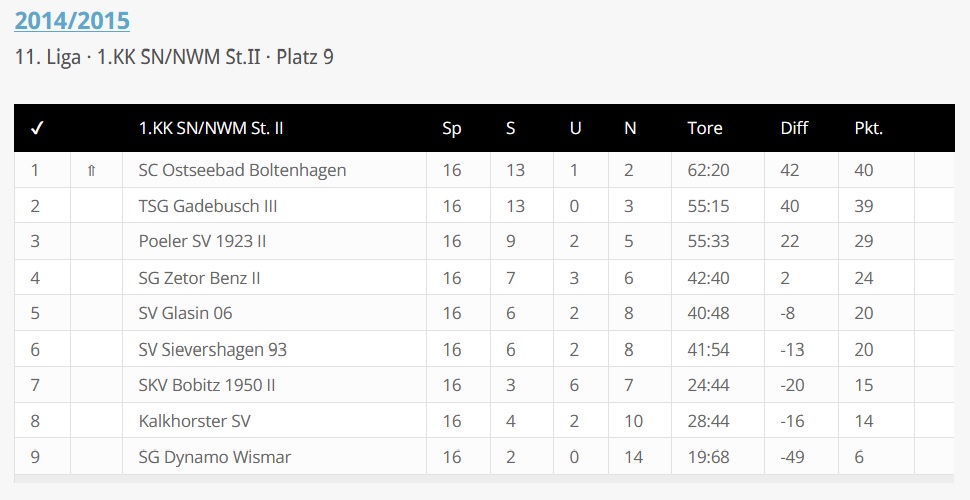The width and height of the screenshot is (970, 500).
Task: Click the Pkt. column header
Action: tap(869, 128)
